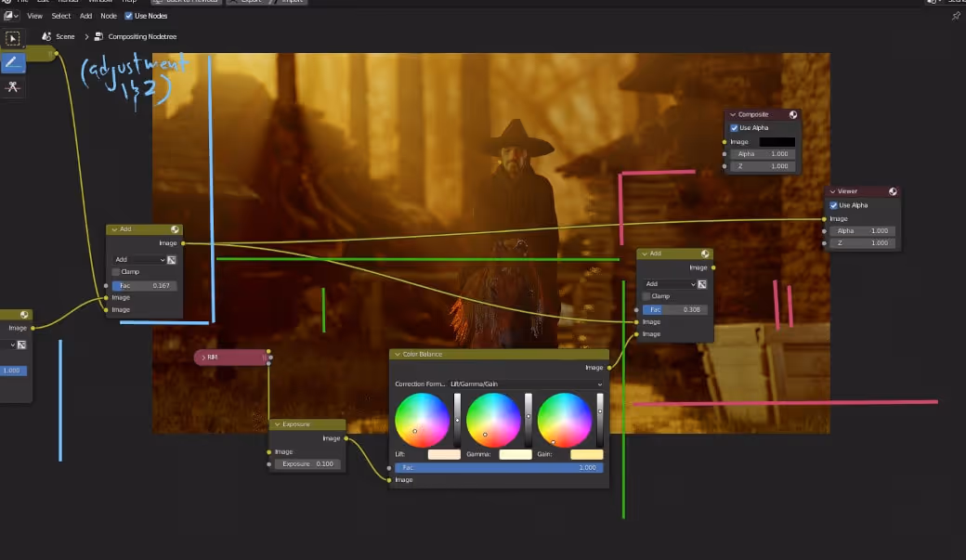Open the Node menu in the header
The height and width of the screenshot is (560, 966).
108,15
